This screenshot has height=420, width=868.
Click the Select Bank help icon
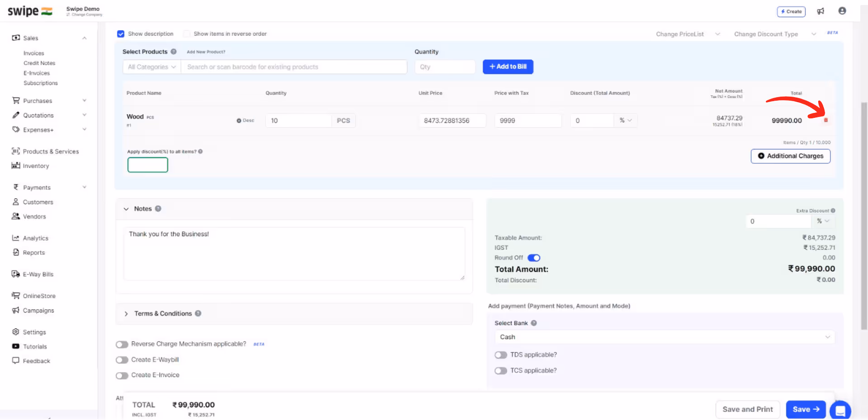click(x=534, y=323)
